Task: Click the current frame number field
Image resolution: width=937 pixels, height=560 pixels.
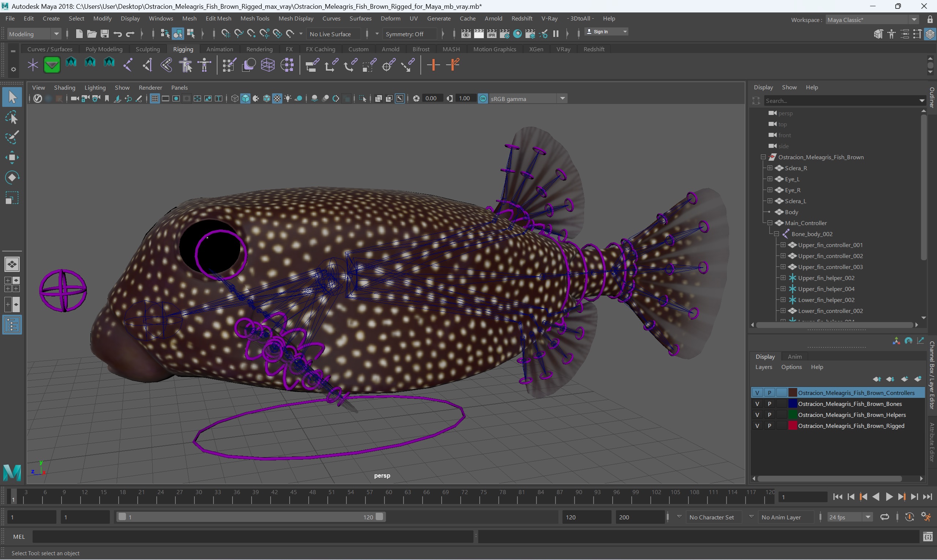Action: click(803, 497)
